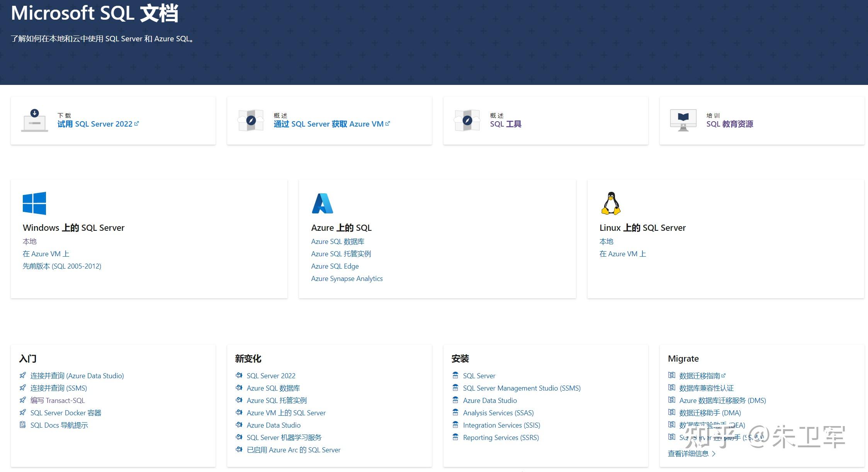Open 在 Azure VM 上 under the Windows card
868x472 pixels.
click(46, 254)
